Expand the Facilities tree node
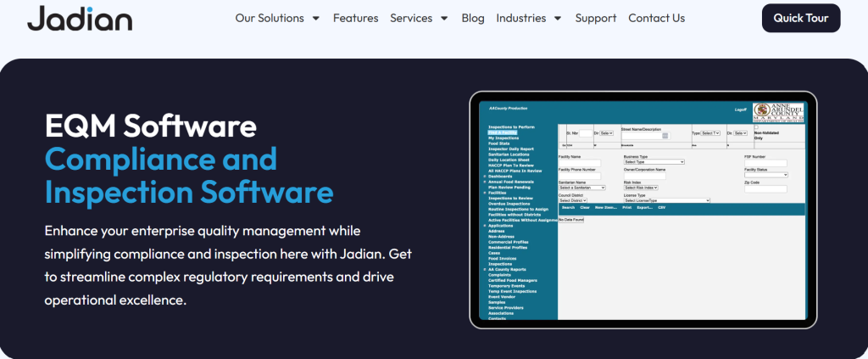The image size is (868, 359). [x=485, y=193]
